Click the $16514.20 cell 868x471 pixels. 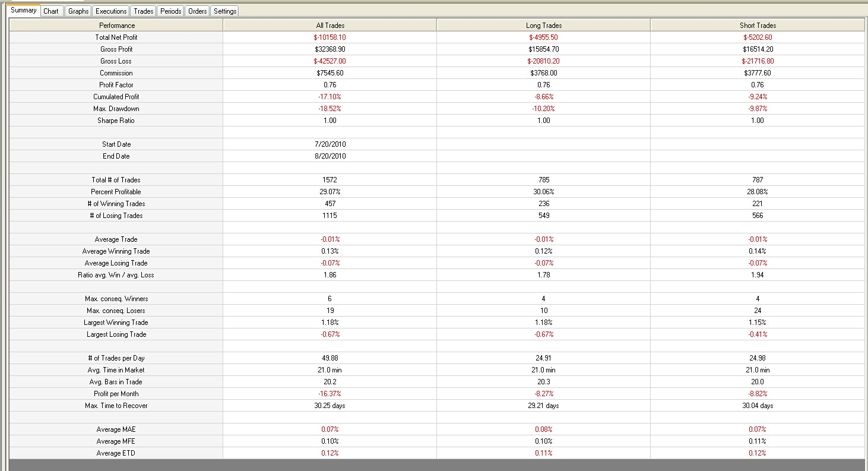point(758,49)
